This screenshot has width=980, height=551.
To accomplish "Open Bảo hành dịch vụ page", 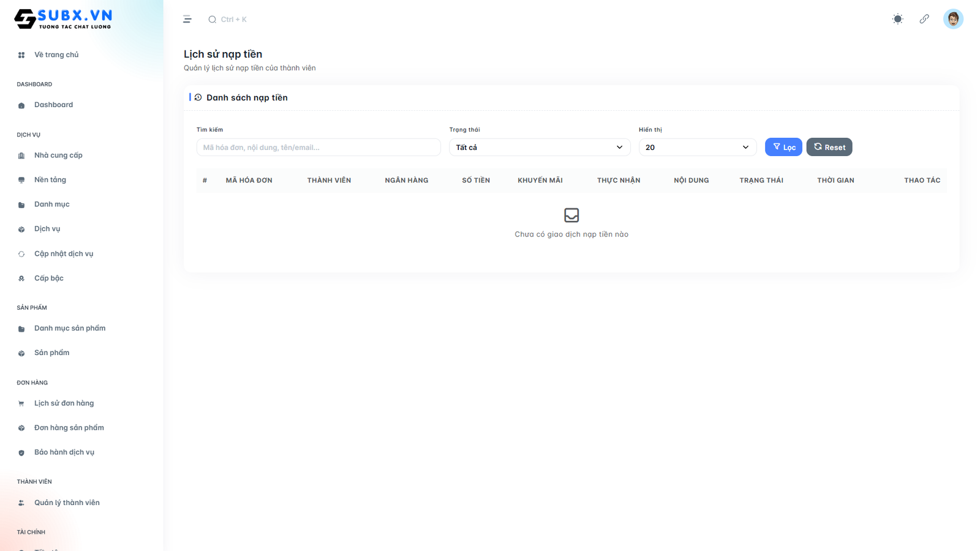I will coord(64,452).
